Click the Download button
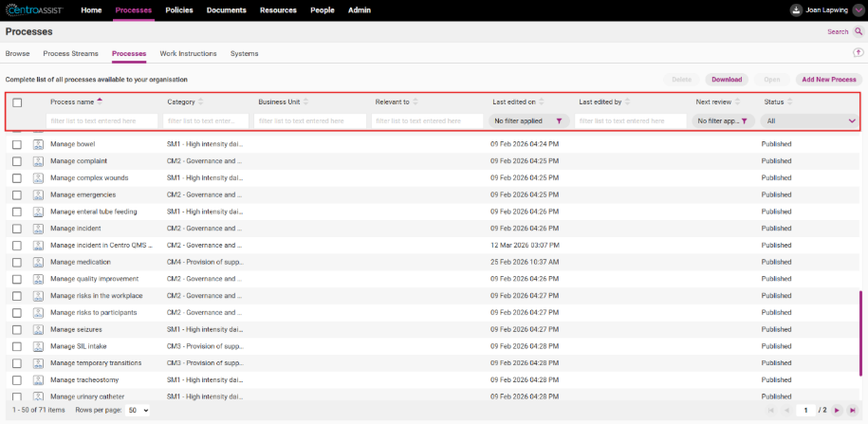Image resolution: width=868 pixels, height=424 pixels. [x=727, y=80]
